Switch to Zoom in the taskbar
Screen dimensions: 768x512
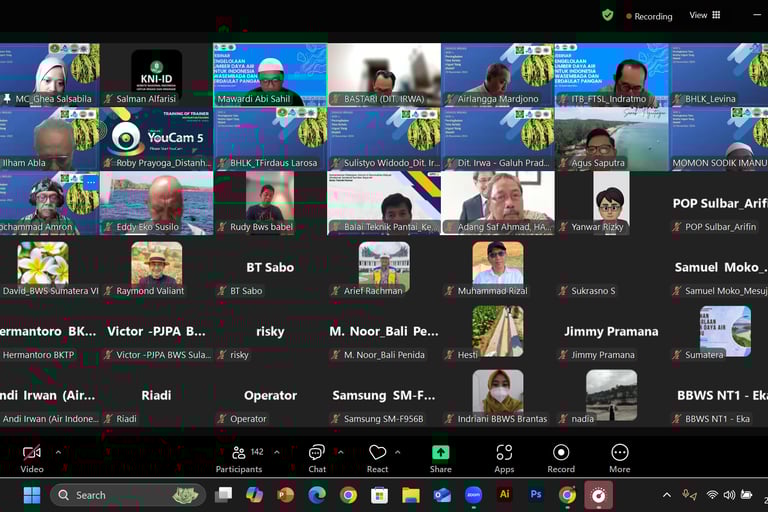click(473, 495)
